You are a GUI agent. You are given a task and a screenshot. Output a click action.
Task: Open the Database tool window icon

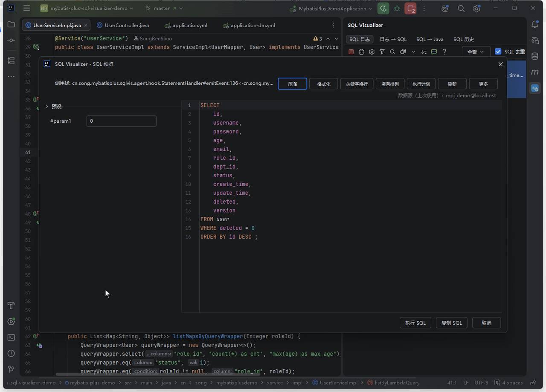(535, 56)
